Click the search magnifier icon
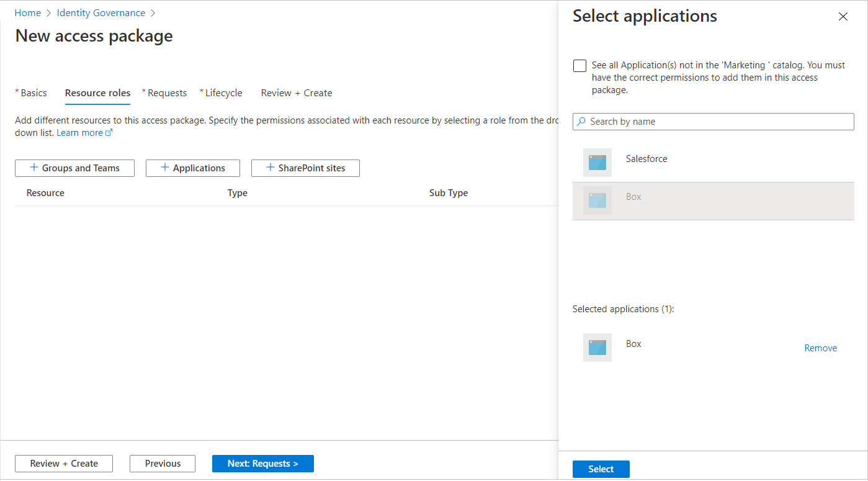Viewport: 868px width, 481px height. (x=581, y=122)
